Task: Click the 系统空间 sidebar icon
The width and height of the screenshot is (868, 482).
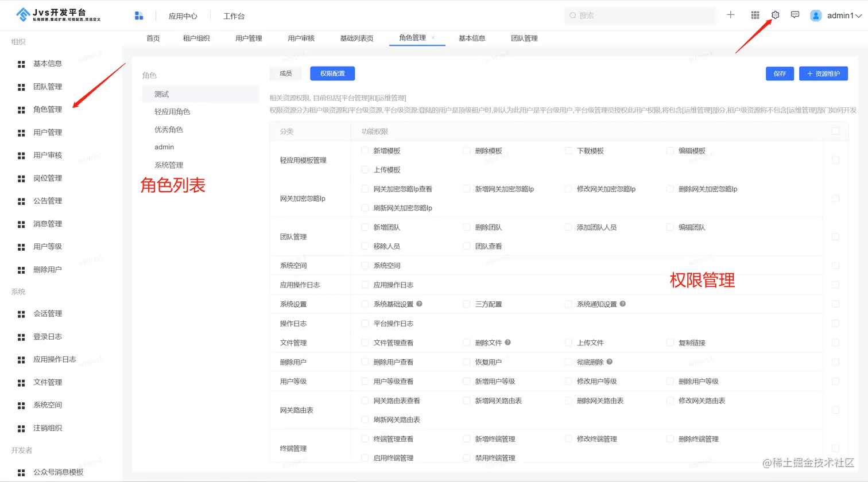Action: [x=21, y=406]
